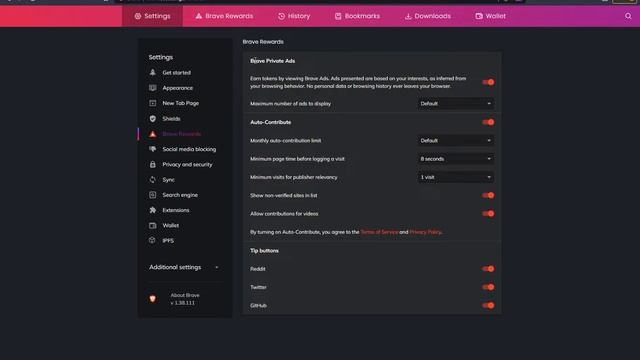Screen dimensions: 640x360
Task: Open Minimum visits for publisher relevancy dropdown
Action: 456,177
